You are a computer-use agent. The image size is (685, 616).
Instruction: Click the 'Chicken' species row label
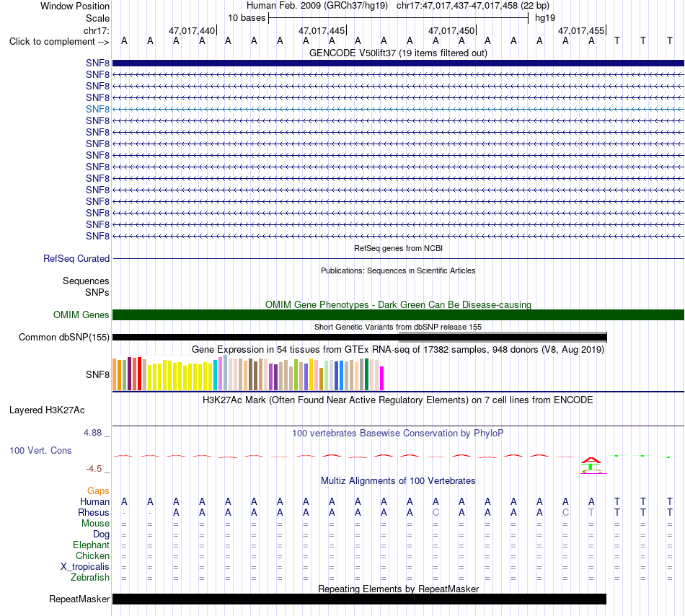(92, 555)
